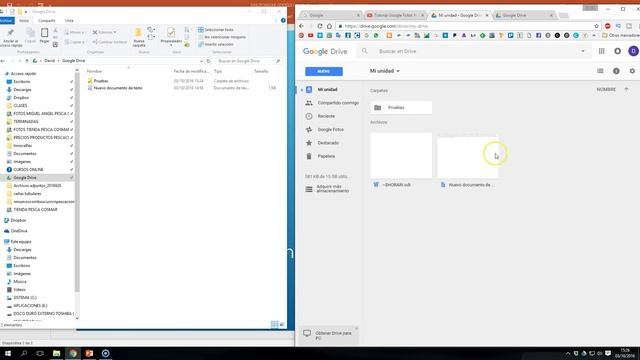Switch to the Google tab in Chrome
Screen dimensions: 640x360
(x=331, y=15)
